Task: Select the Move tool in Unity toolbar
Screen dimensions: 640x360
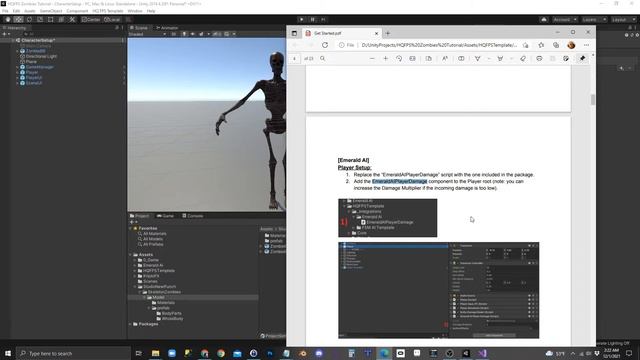Action: (x=18, y=19)
